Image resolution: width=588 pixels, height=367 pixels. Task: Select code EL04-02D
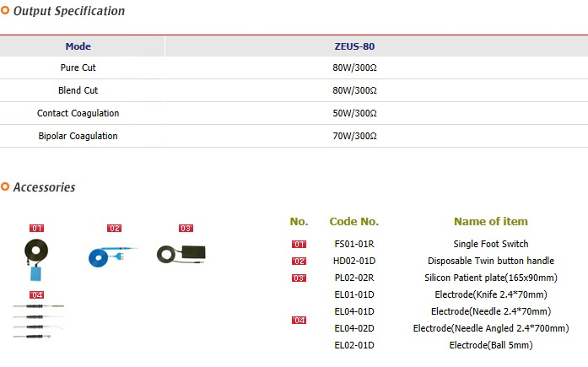tap(354, 328)
